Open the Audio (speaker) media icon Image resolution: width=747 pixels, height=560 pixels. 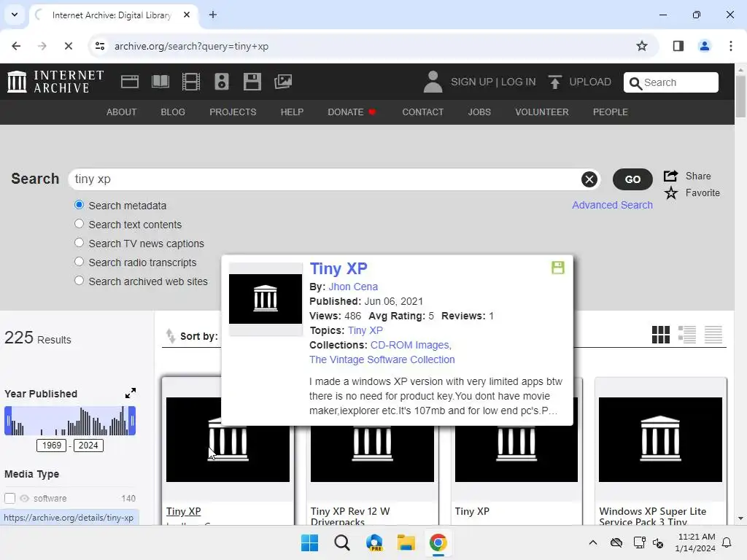pos(222,82)
